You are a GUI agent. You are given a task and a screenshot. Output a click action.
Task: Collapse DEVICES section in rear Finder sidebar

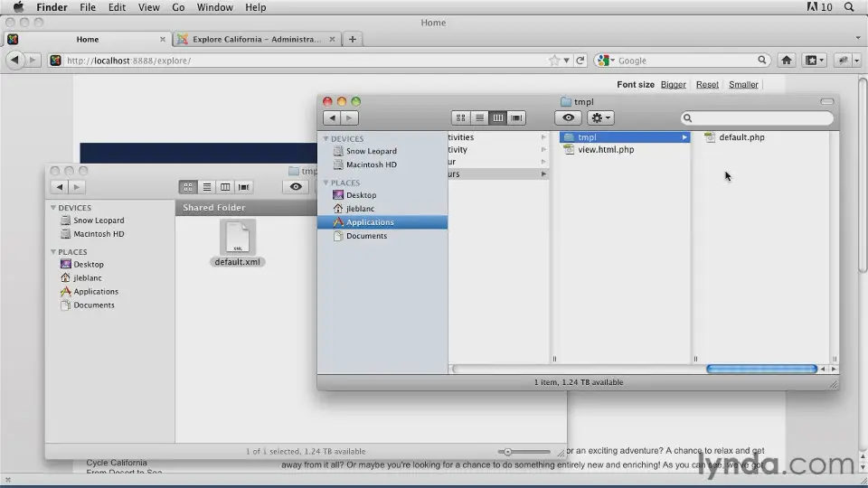click(53, 208)
